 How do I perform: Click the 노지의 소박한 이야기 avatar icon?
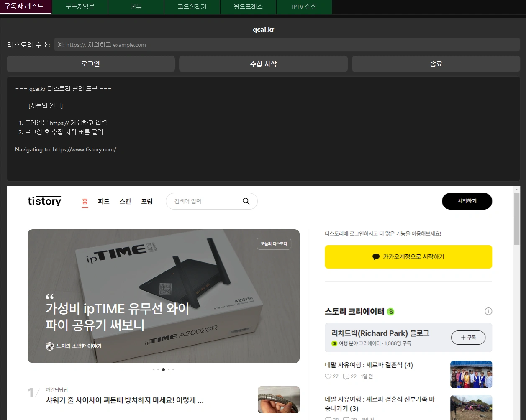tap(49, 346)
